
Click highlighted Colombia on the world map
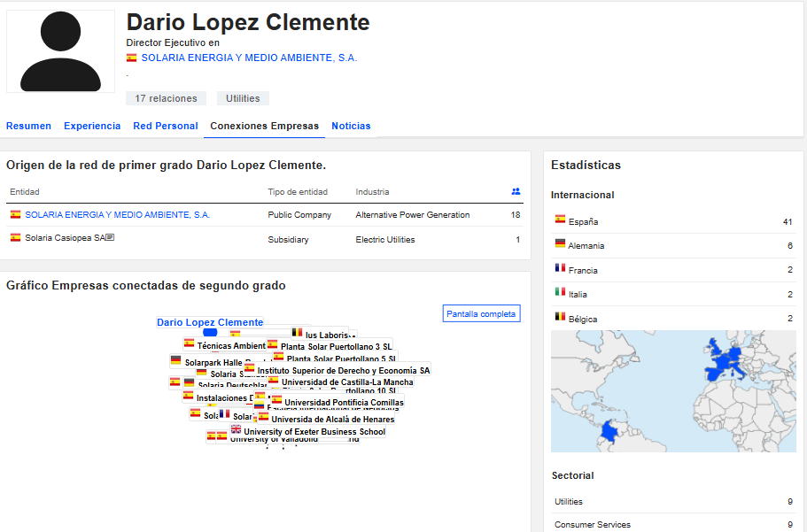tap(610, 430)
